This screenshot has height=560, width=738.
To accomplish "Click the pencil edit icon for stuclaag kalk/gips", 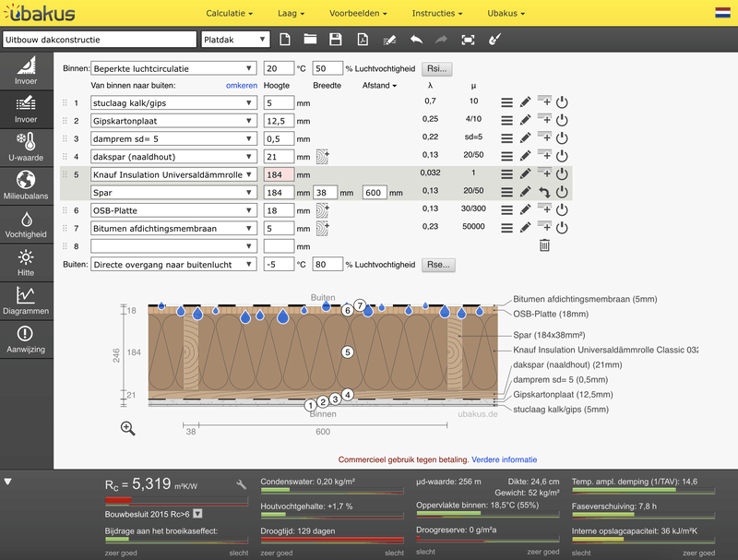I will click(x=525, y=102).
